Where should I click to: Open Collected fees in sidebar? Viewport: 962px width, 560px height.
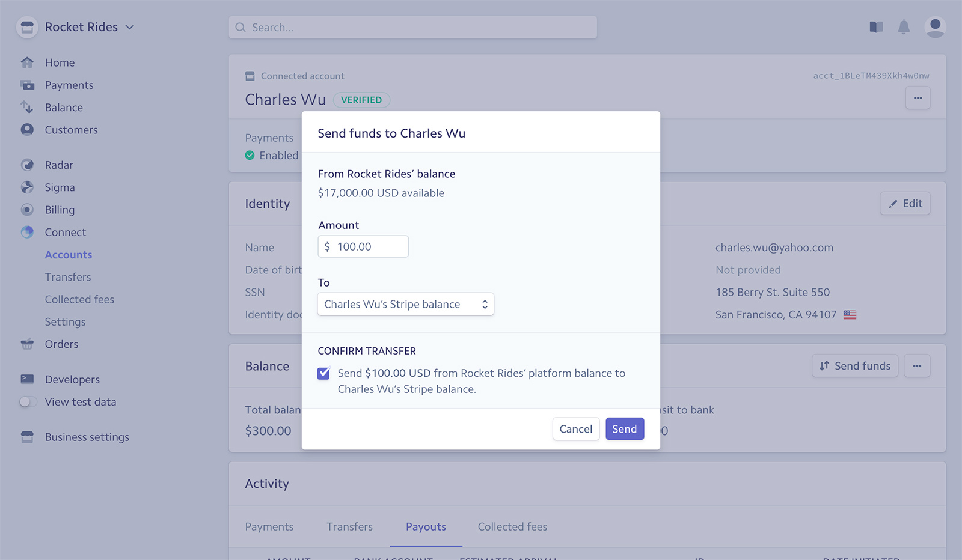coord(79,299)
